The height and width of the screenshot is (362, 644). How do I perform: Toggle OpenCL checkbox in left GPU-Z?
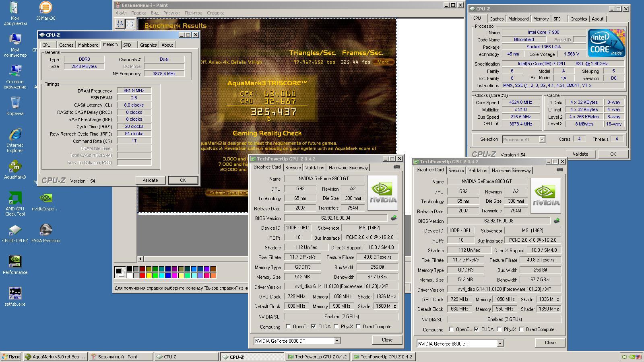coord(288,327)
